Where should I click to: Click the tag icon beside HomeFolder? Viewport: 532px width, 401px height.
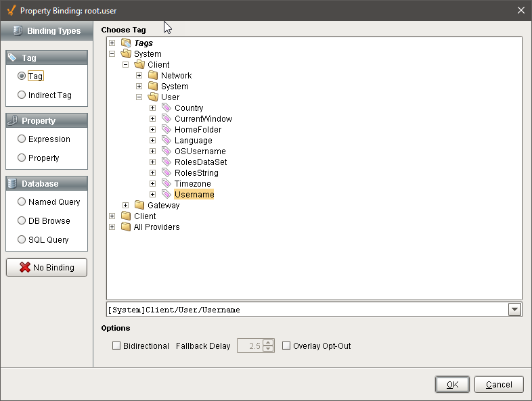tap(167, 129)
